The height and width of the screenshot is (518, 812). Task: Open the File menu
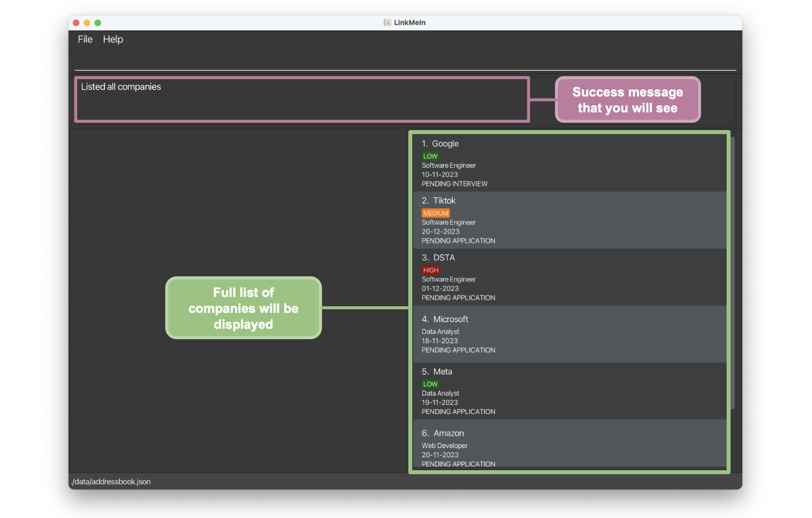click(85, 39)
